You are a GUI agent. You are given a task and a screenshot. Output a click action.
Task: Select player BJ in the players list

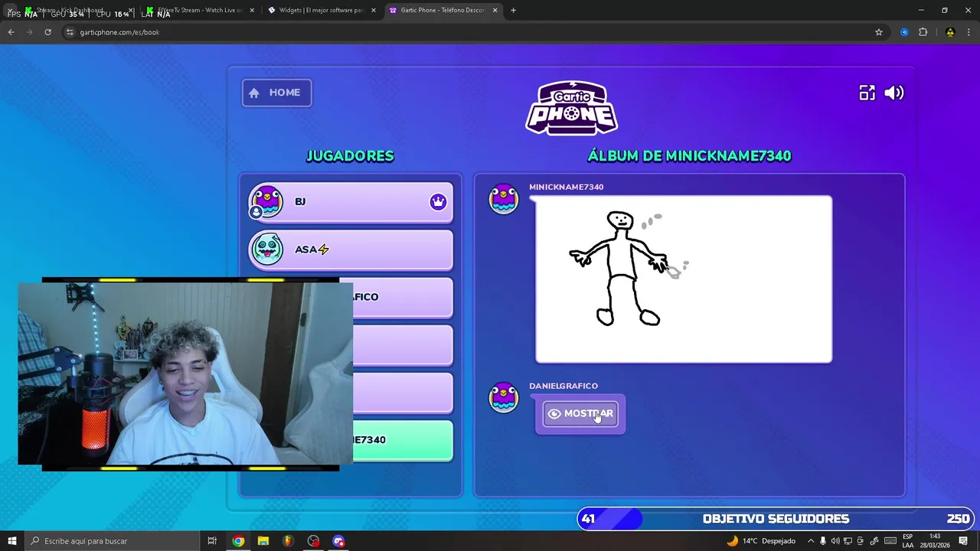click(350, 202)
